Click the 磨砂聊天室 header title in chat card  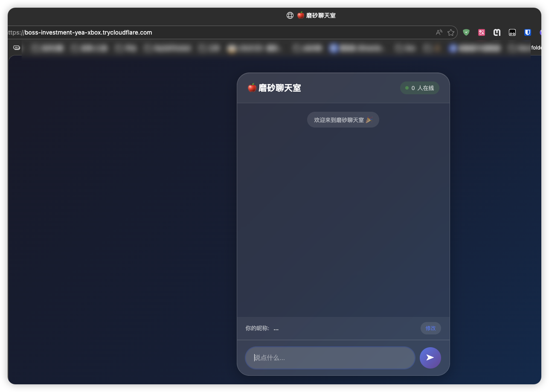tap(279, 88)
